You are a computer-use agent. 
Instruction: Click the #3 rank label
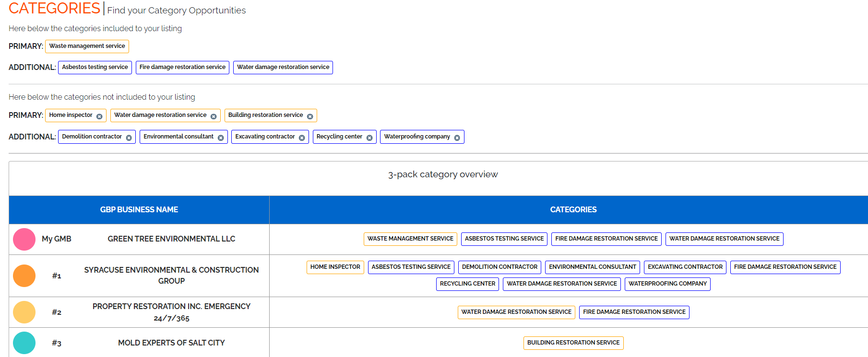click(x=57, y=343)
